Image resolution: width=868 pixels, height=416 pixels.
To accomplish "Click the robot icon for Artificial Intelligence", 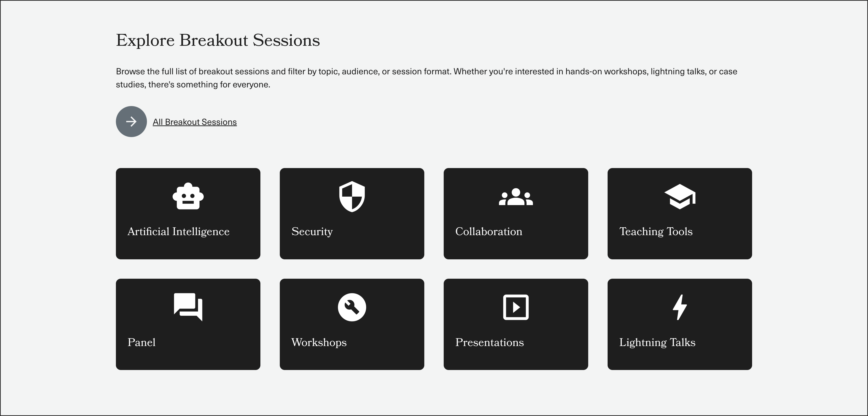I will click(188, 197).
